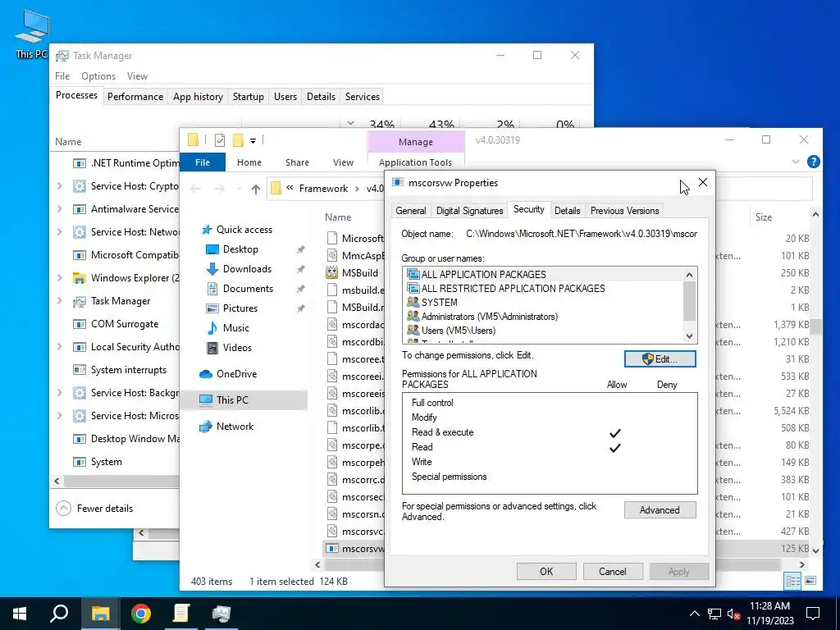
Task: Open the Performance tab in Task Manager
Action: pos(135,97)
